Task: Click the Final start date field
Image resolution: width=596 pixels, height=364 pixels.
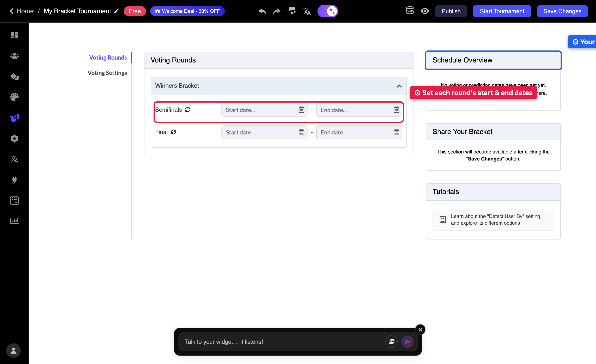Action: [264, 132]
